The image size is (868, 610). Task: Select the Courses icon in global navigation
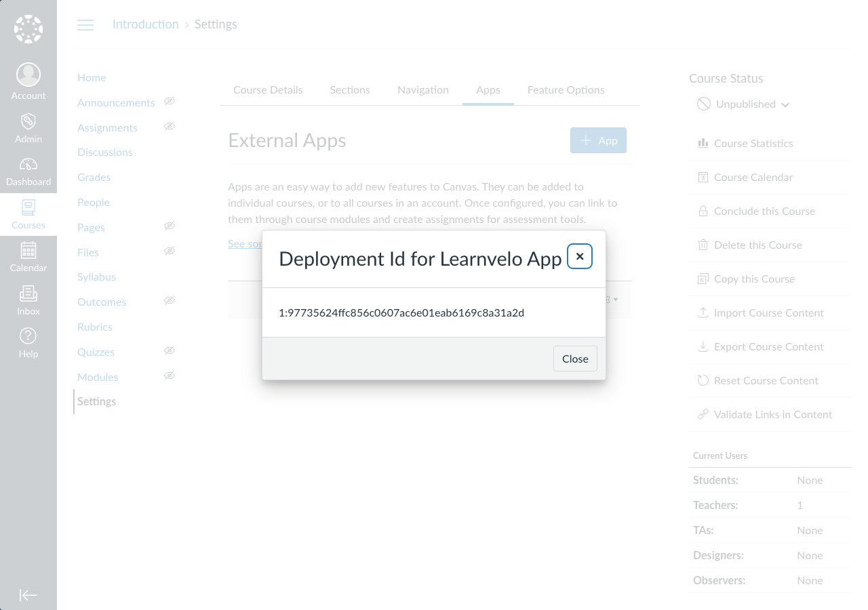(28, 207)
